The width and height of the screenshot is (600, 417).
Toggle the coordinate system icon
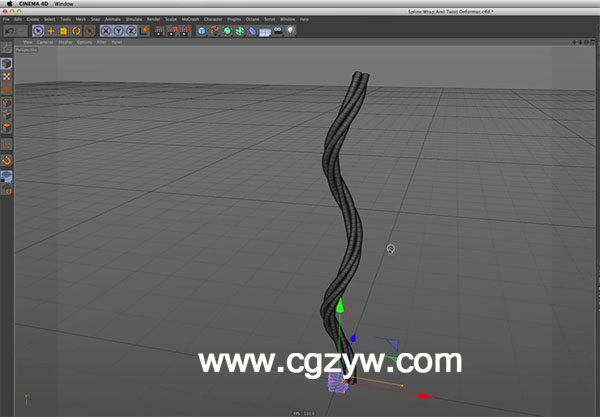point(144,31)
